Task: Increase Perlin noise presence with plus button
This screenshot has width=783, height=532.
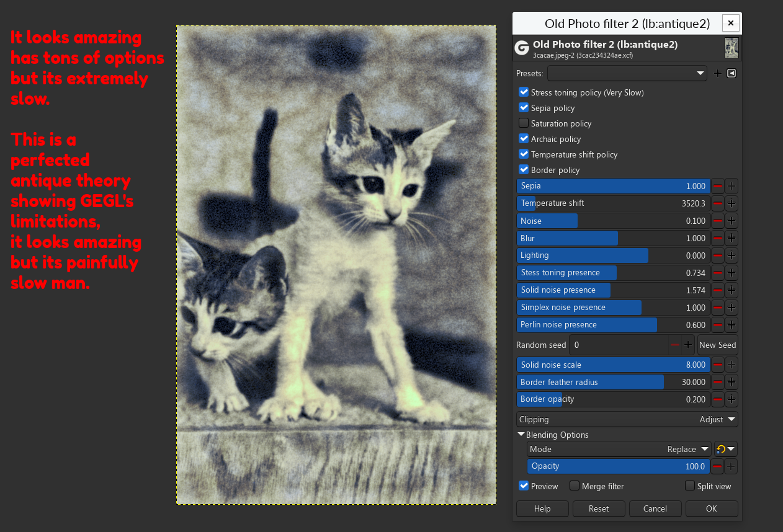Action: 732,325
